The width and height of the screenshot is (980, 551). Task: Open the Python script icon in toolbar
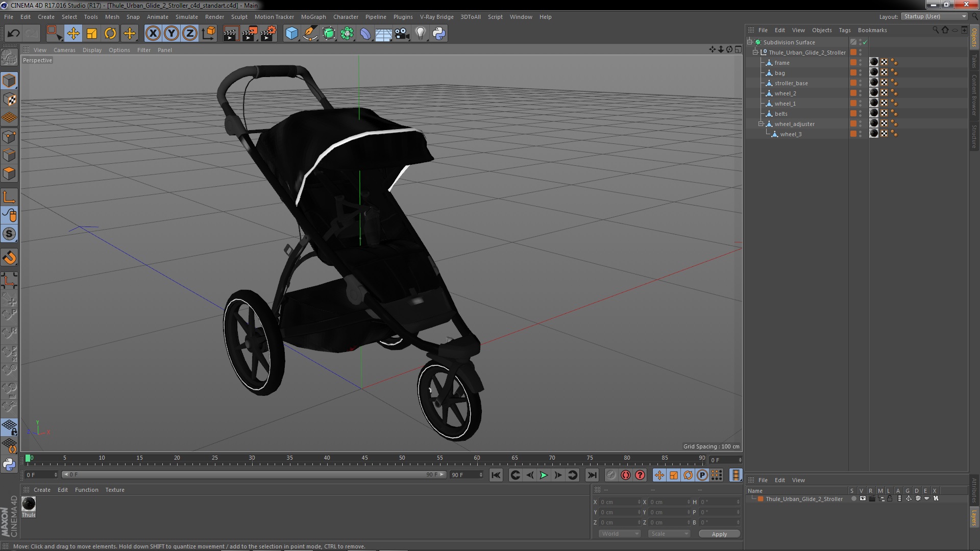point(439,34)
